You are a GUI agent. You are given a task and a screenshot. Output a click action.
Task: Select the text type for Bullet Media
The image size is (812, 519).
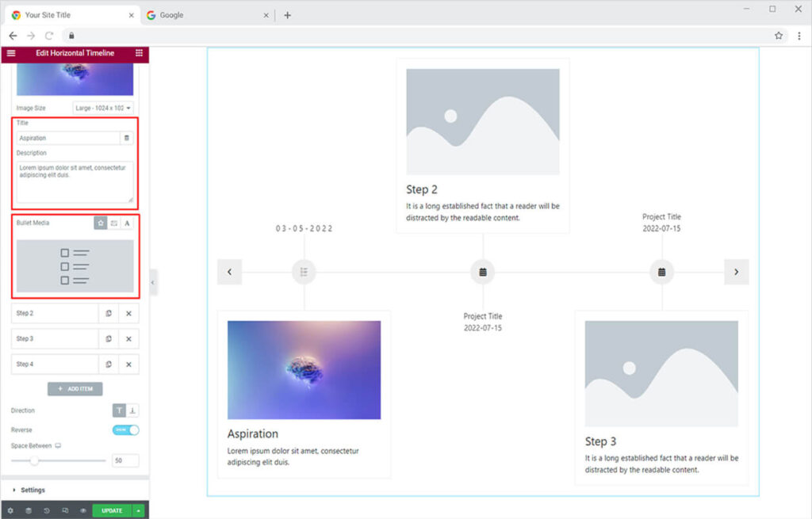pyautogui.click(x=126, y=223)
